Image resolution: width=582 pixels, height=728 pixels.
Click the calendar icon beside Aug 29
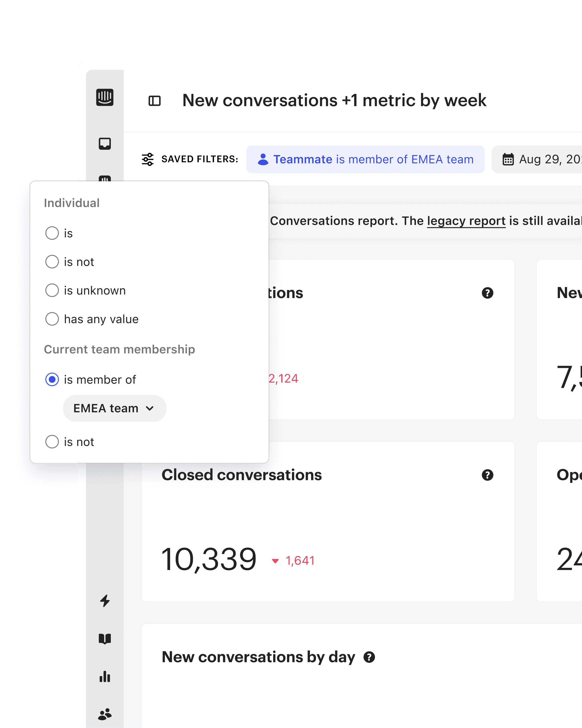coord(508,159)
